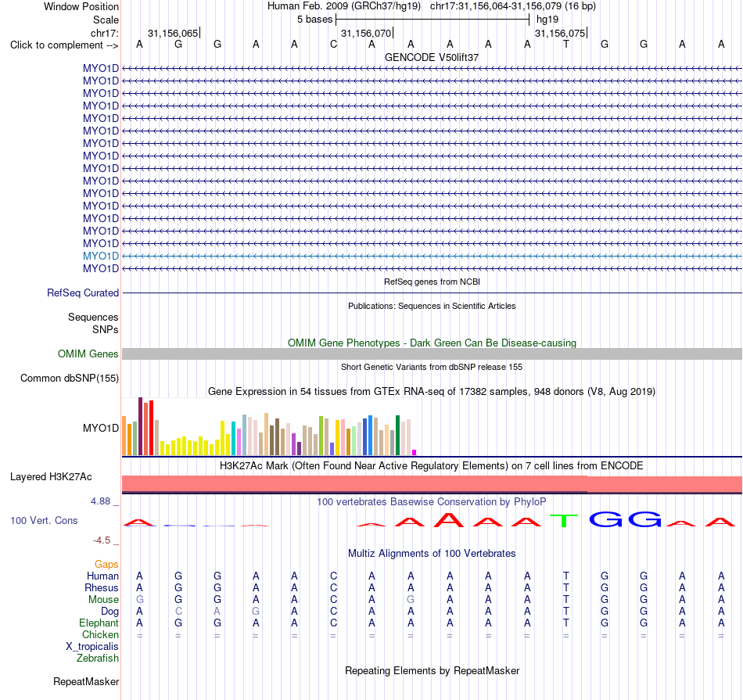Image resolution: width=743 pixels, height=700 pixels.
Task: Click the "chr17:" ruler label
Action: [104, 33]
